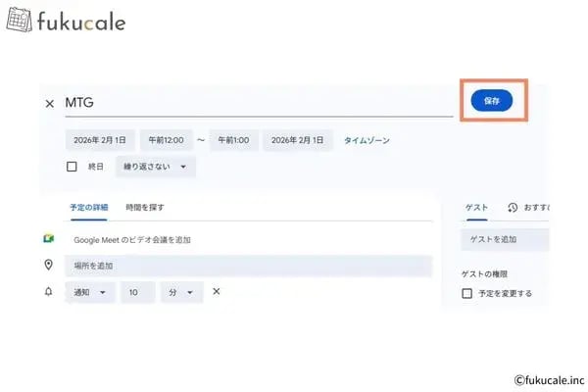Click the location pin icon
The image size is (588, 392).
pyautogui.click(x=47, y=265)
